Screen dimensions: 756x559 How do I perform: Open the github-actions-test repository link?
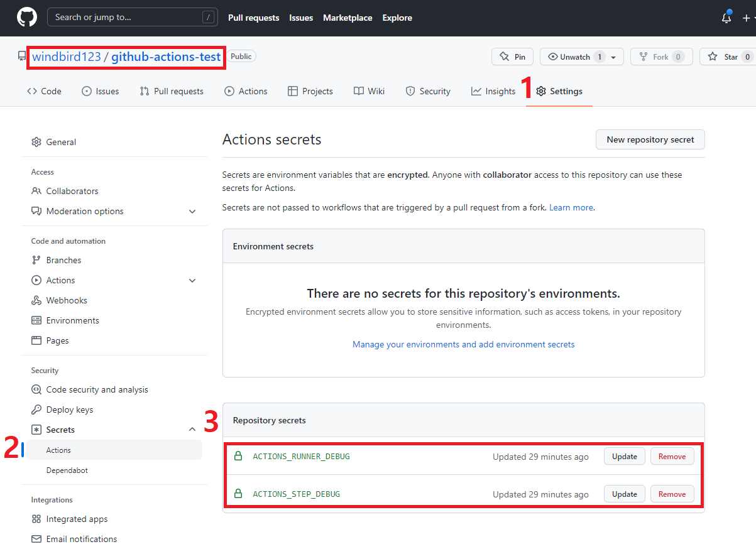[166, 57]
